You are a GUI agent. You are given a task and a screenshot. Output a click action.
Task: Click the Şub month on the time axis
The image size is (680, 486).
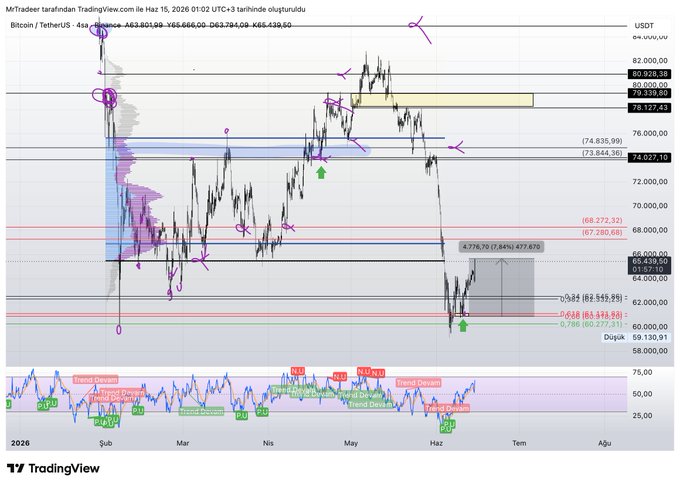[106, 443]
